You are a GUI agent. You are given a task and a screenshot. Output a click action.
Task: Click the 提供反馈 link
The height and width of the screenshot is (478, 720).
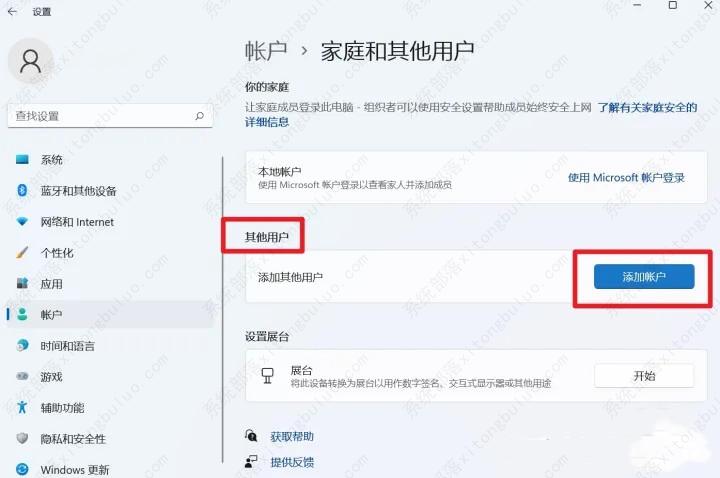[x=292, y=462]
